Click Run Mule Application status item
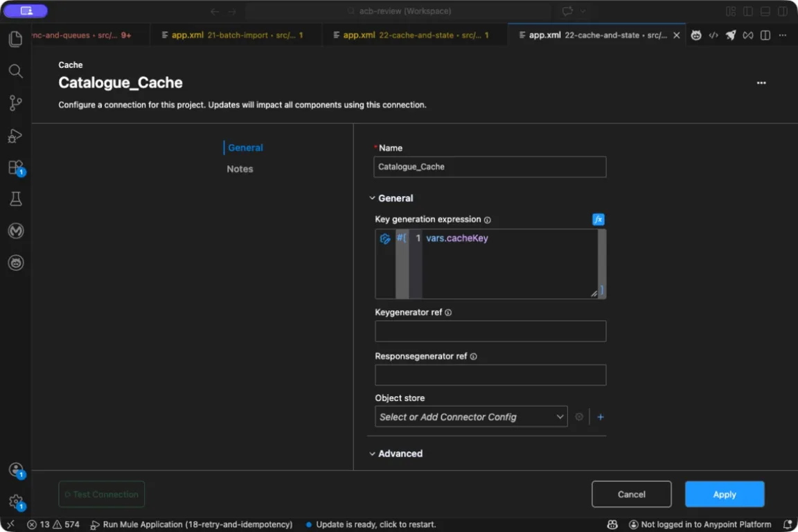The height and width of the screenshot is (532, 798). point(191,524)
